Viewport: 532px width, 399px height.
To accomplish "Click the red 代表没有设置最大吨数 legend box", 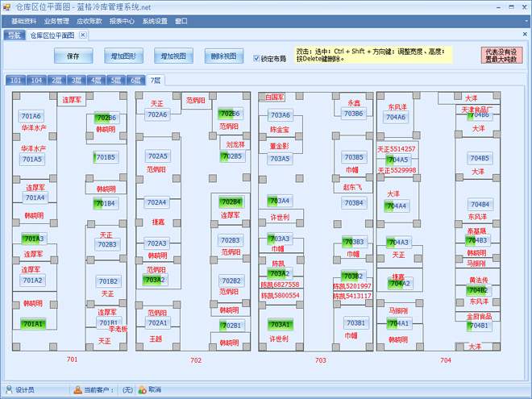I will (505, 56).
